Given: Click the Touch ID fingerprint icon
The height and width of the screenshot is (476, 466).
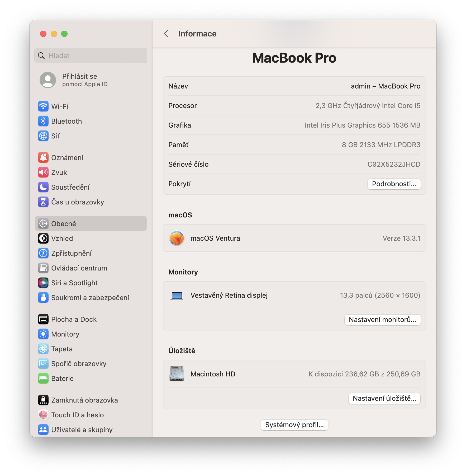Looking at the screenshot, I should point(43,415).
